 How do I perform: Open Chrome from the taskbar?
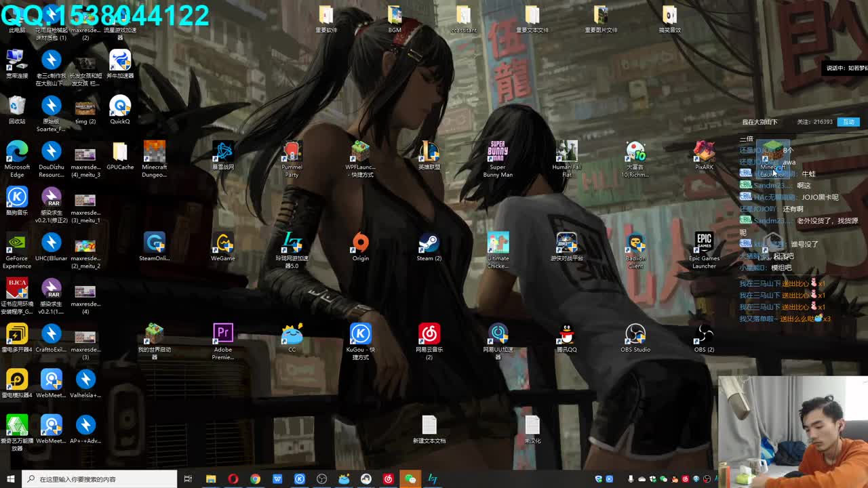(x=255, y=479)
